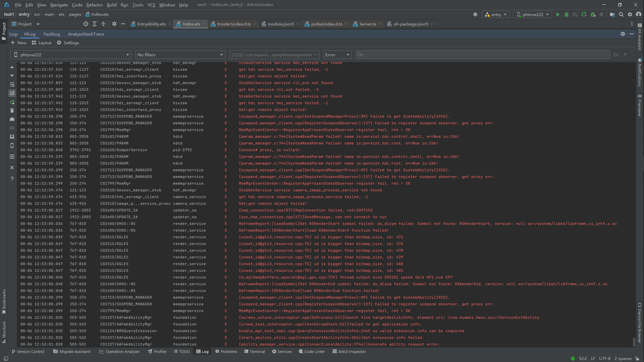This screenshot has width=644, height=362.
Task: Switch to the EntryAbility.ets editor tab
Action: click(x=151, y=24)
